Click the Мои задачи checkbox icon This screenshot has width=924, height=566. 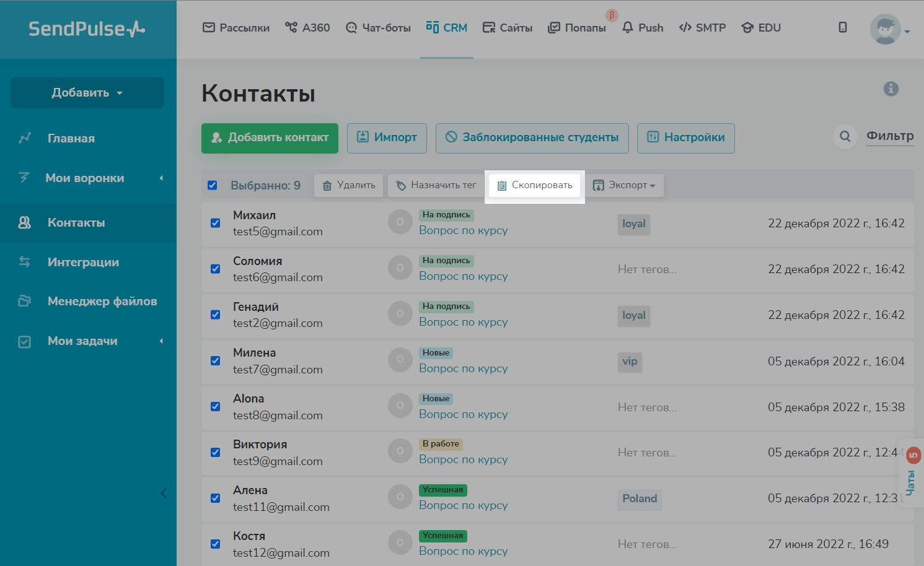[x=25, y=341]
